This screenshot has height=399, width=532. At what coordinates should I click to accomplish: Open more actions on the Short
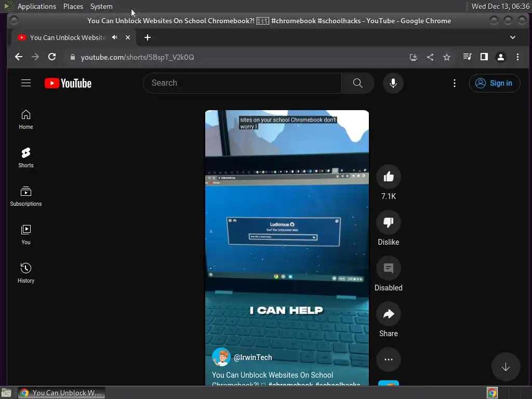(389, 360)
